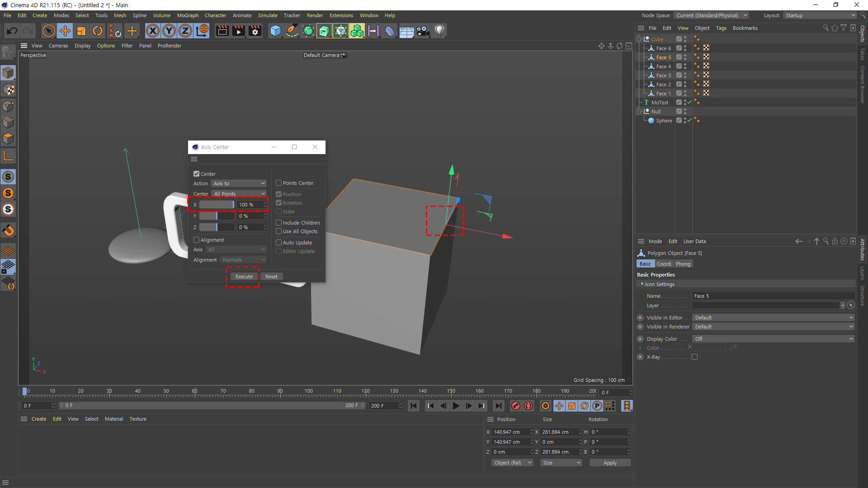
Task: Add a Cube primitive object
Action: coord(275,31)
